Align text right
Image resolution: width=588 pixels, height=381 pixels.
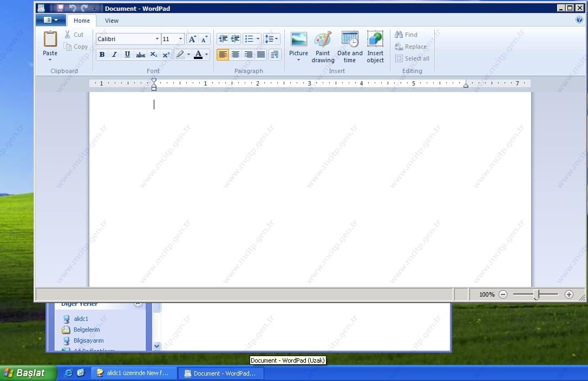click(x=249, y=54)
